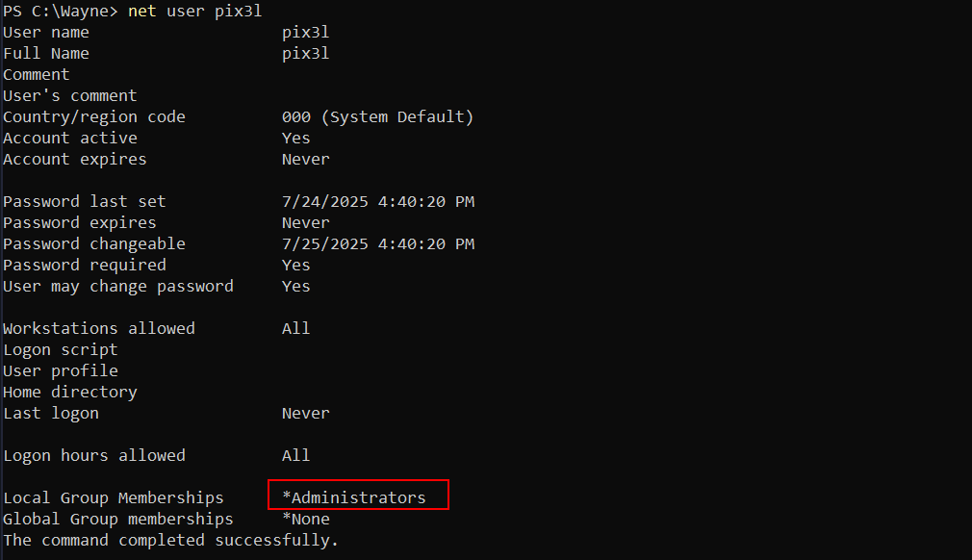Click the 'Logon script' label
Image resolution: width=972 pixels, height=560 pixels.
tap(60, 350)
